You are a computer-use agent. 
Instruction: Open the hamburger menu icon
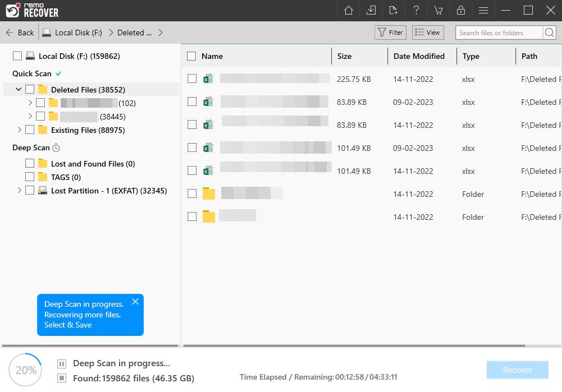[x=483, y=11]
